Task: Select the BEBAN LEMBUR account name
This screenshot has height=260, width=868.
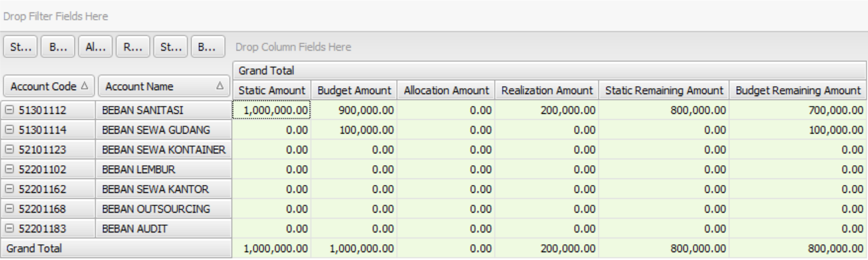Action: point(163,169)
